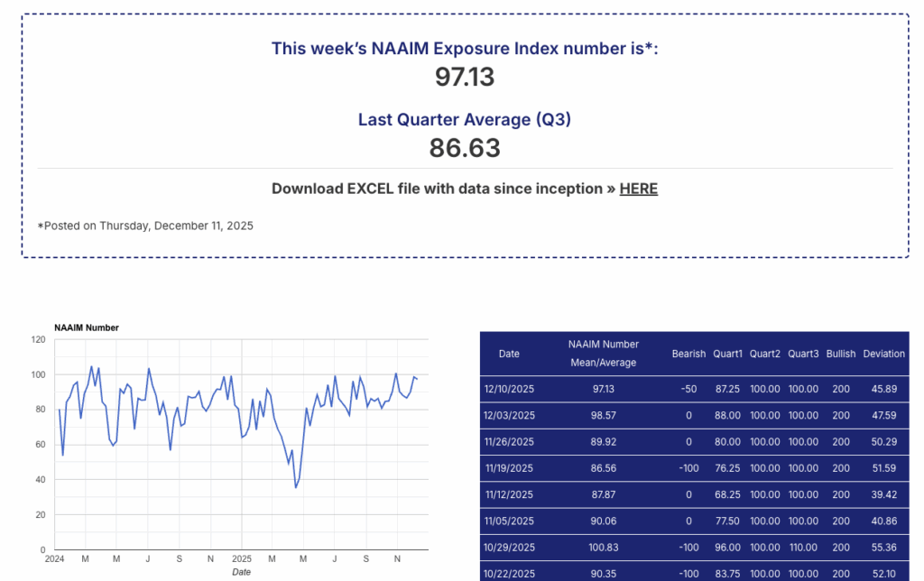Select the Deviation column header

883,354
